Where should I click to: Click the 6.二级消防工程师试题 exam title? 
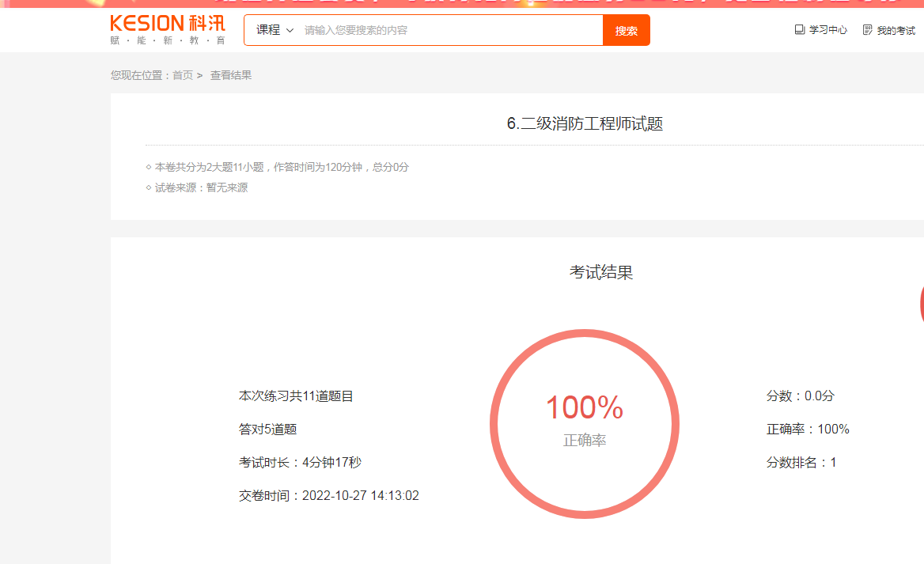(x=585, y=123)
